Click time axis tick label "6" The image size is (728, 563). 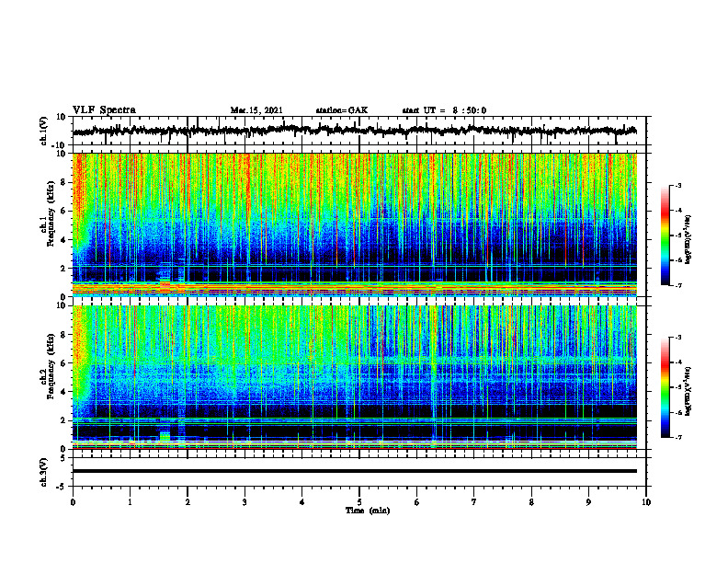(x=416, y=502)
